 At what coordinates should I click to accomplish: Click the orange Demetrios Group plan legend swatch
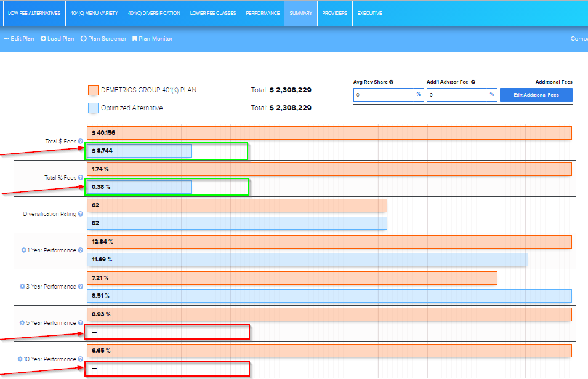[x=93, y=90]
